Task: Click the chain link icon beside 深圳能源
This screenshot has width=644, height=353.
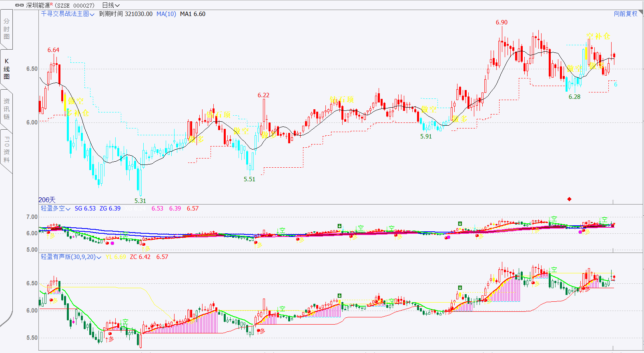Action: 19,5
